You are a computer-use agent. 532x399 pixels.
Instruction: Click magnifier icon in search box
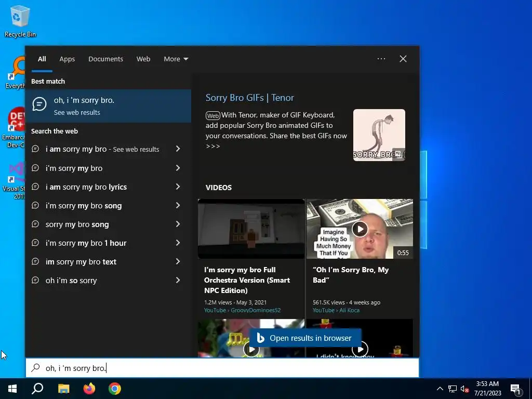point(36,368)
